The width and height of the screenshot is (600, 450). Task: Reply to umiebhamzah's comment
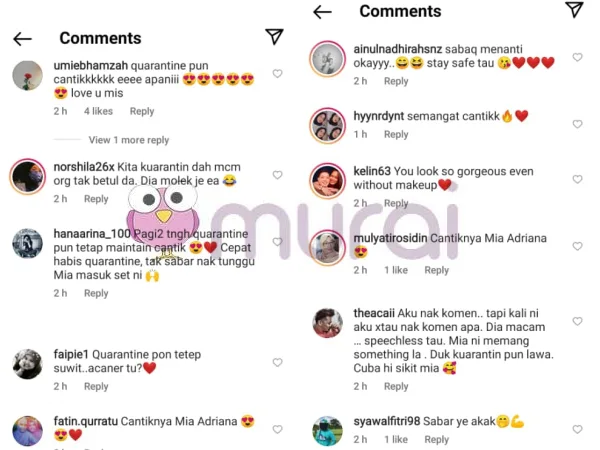click(x=142, y=111)
